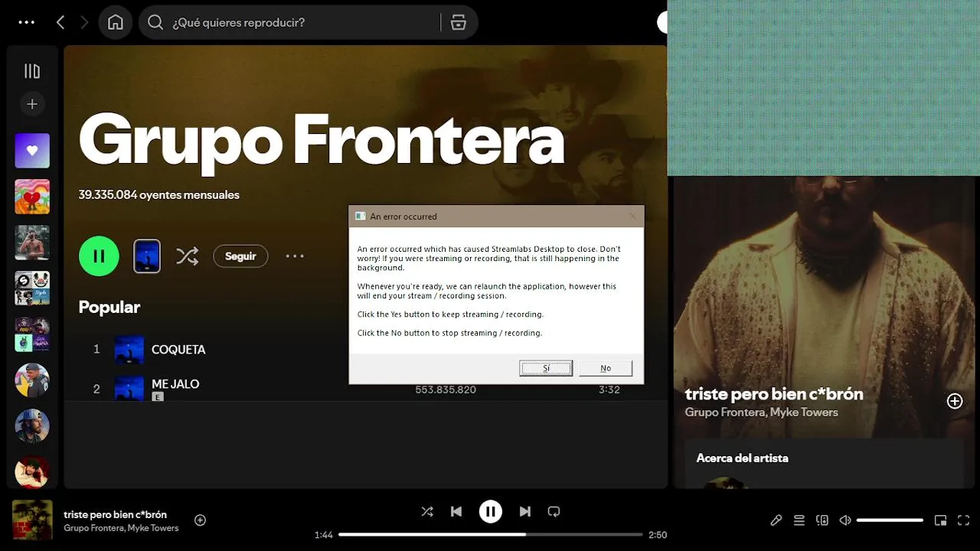Play the song COQUETA
980x551 pixels.
[178, 349]
